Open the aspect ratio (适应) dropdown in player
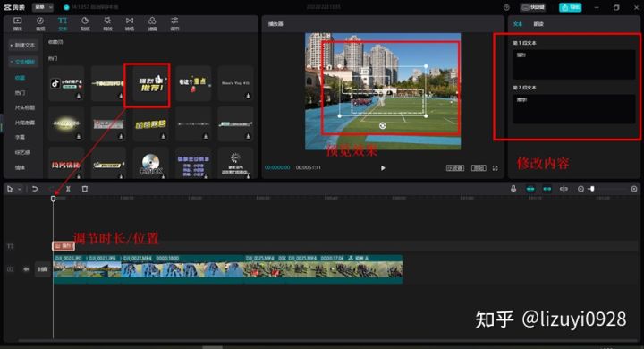644x349 pixels. (x=455, y=167)
